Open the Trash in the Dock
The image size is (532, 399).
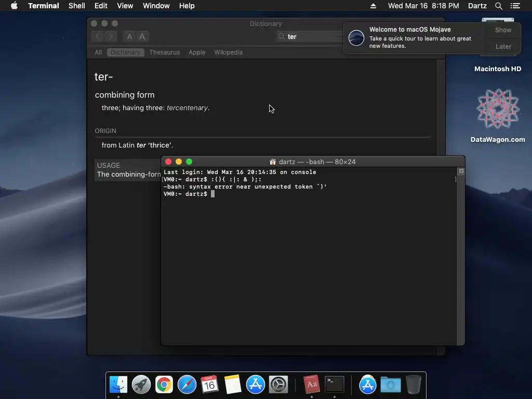(x=413, y=384)
